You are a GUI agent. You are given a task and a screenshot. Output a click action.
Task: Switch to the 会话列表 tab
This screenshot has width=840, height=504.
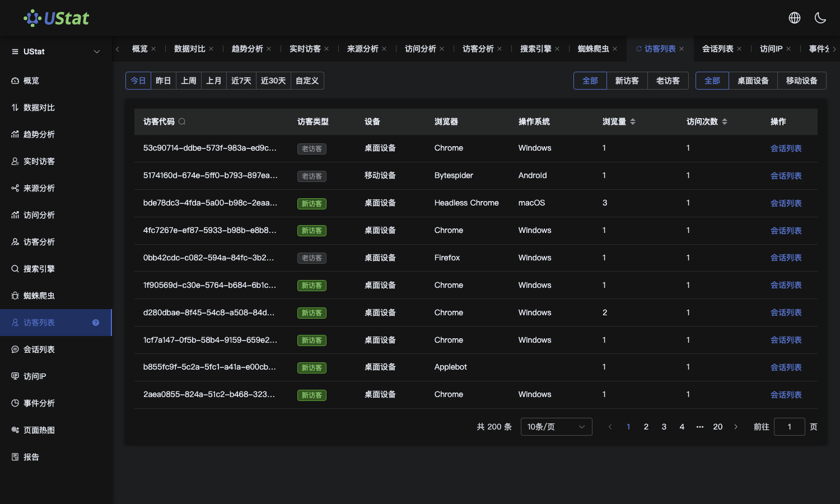[x=718, y=49]
